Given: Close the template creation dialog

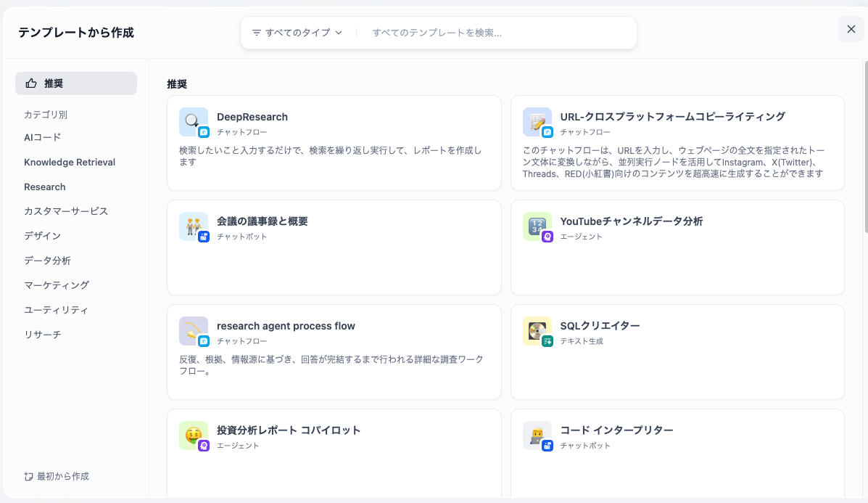Looking at the screenshot, I should tap(851, 29).
